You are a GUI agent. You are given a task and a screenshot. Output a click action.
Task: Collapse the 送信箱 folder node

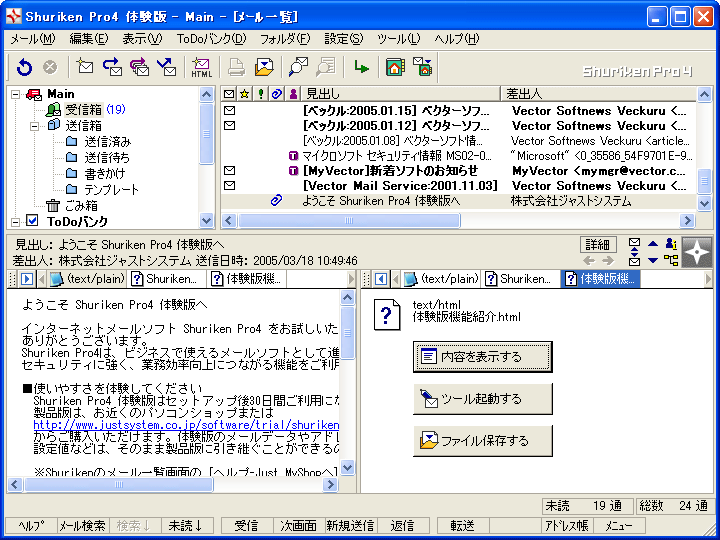34,126
